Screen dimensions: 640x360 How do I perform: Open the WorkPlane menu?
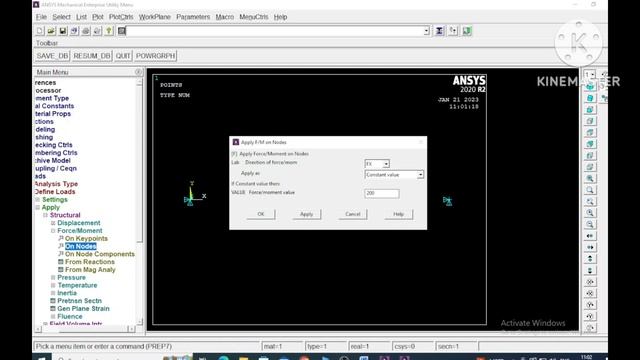click(155, 17)
